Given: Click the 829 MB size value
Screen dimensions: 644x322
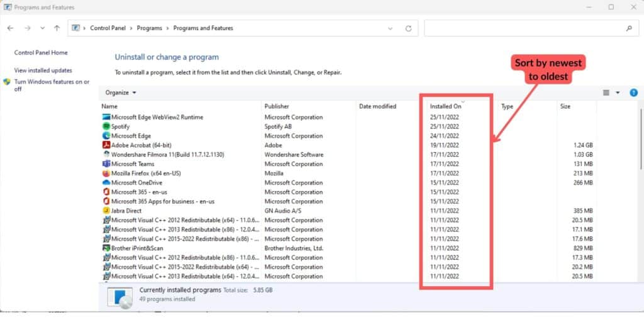Looking at the screenshot, I should click(x=583, y=248).
